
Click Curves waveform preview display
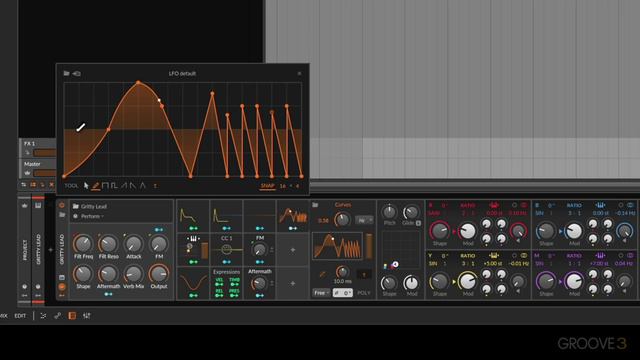[x=337, y=246]
